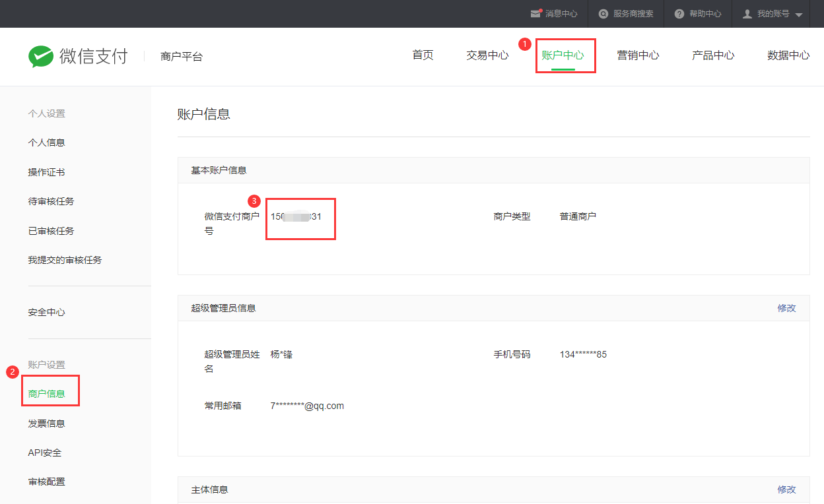
Task: Click the service provider search magnifier icon
Action: pyautogui.click(x=603, y=14)
